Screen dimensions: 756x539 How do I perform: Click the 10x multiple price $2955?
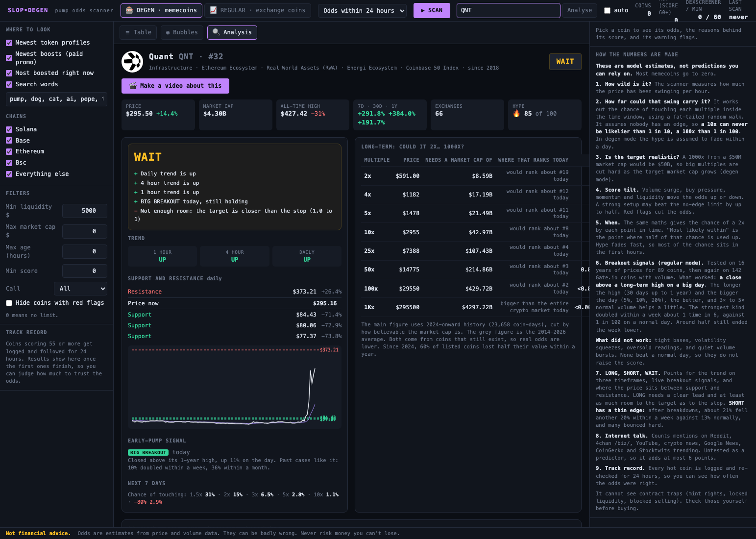coord(411,232)
